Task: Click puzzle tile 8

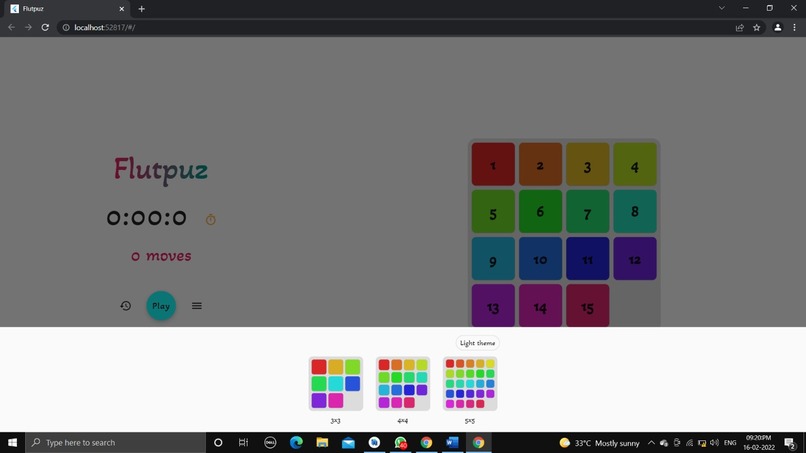Action: (x=635, y=211)
